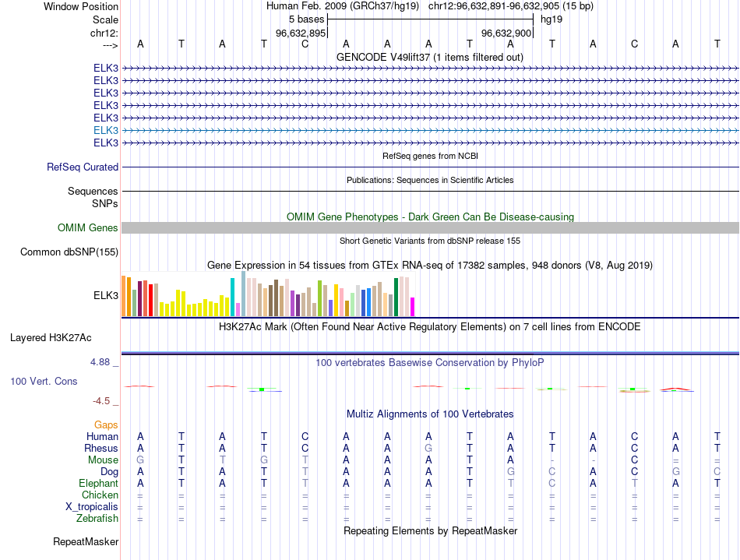
Task: Click the 5 bases scale bar
Action: [x=431, y=19]
